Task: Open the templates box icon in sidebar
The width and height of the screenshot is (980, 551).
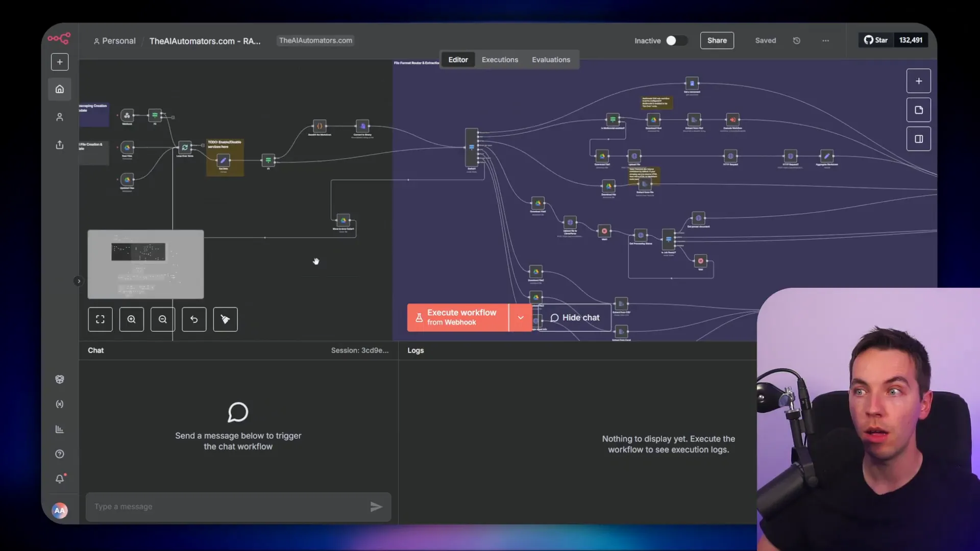Action: pos(60,379)
